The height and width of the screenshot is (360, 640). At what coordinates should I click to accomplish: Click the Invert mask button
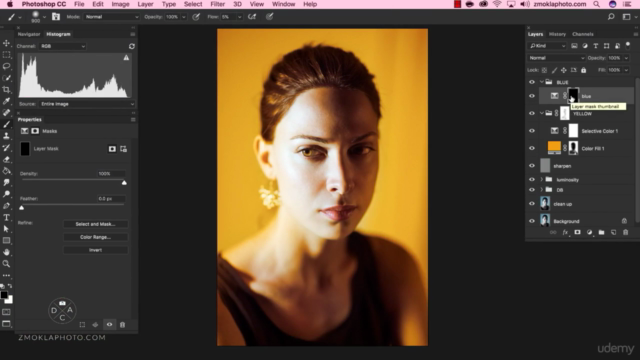[96, 250]
